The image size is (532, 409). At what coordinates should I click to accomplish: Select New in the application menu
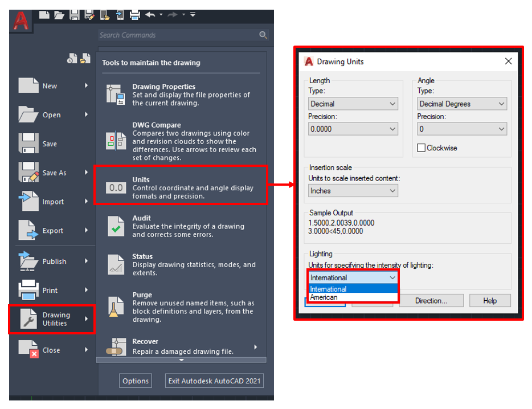click(54, 86)
